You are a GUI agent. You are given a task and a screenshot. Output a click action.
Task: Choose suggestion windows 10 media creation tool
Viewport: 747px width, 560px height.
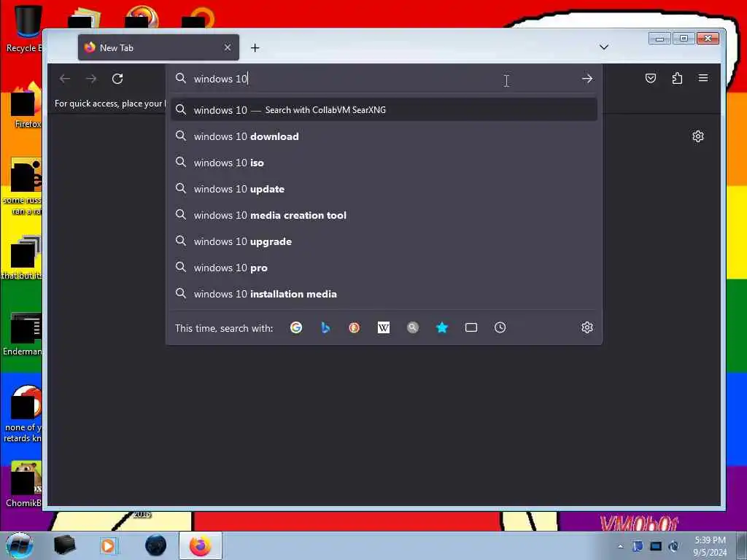[x=384, y=215]
